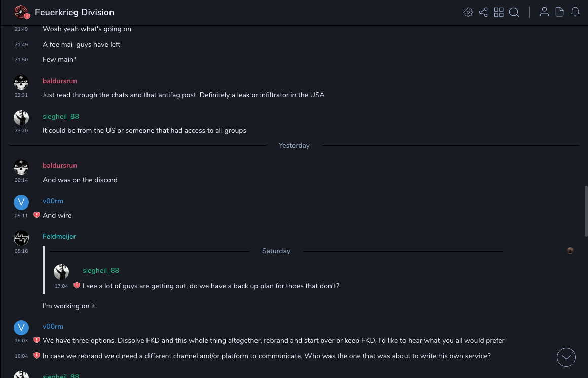
Task: Open the members person icon
Action: (x=544, y=12)
